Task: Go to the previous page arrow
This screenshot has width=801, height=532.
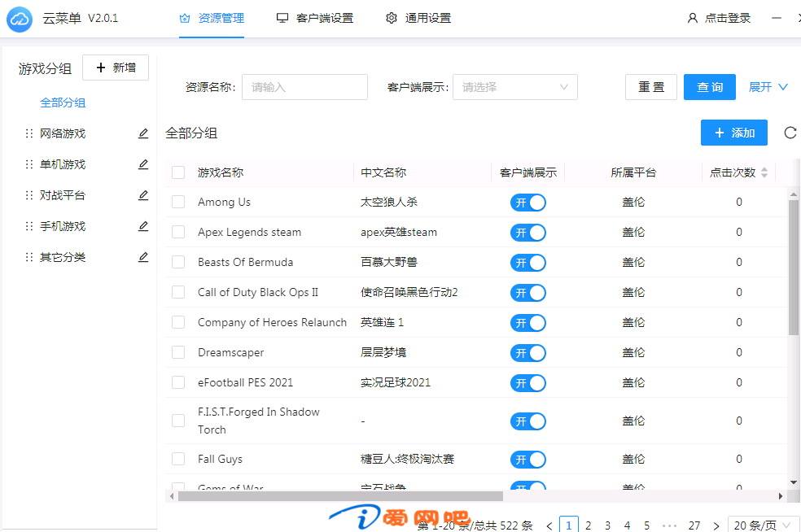Action: point(549,525)
